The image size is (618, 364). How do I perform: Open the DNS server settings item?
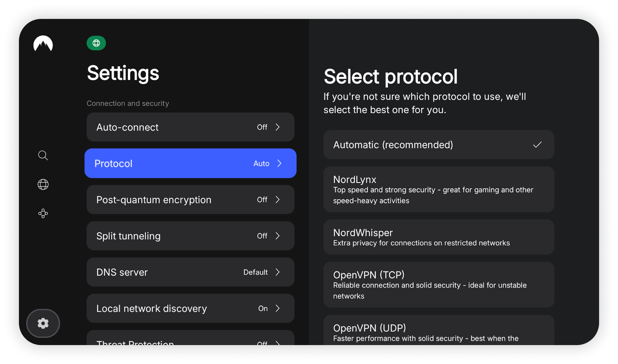pos(190,272)
